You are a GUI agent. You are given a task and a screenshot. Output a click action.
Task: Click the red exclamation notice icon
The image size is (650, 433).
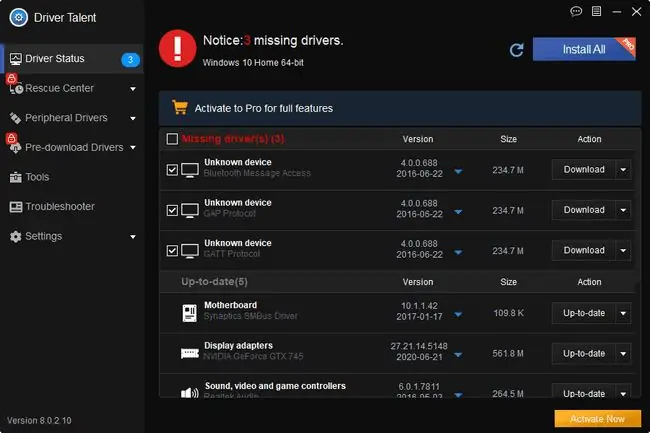coord(177,48)
